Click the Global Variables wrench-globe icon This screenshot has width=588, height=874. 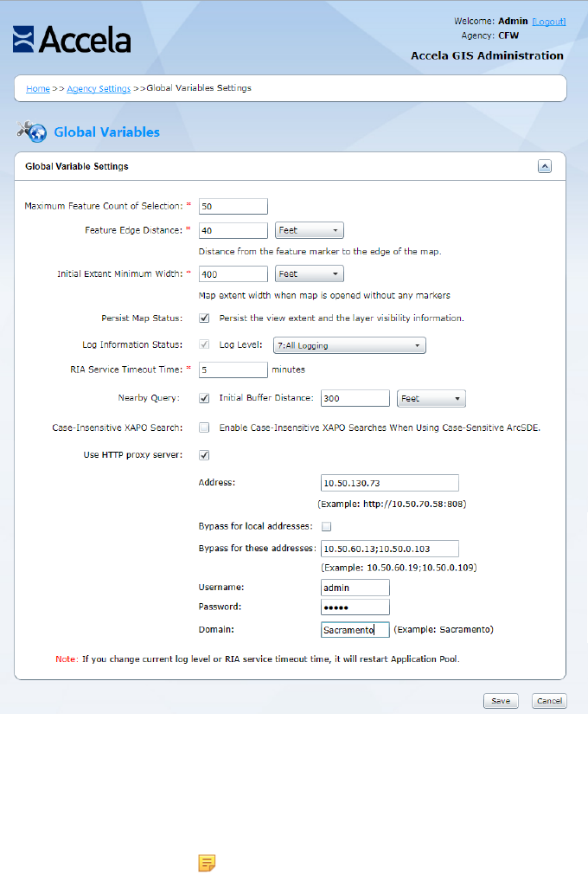[x=32, y=132]
